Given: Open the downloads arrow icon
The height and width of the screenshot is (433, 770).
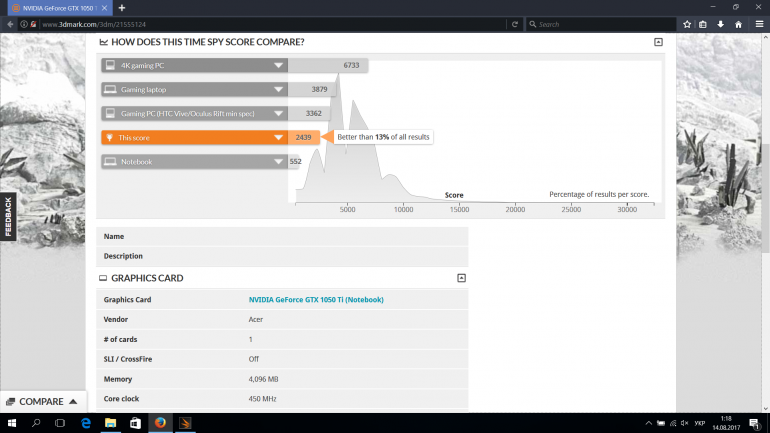Looking at the screenshot, I should pos(720,24).
